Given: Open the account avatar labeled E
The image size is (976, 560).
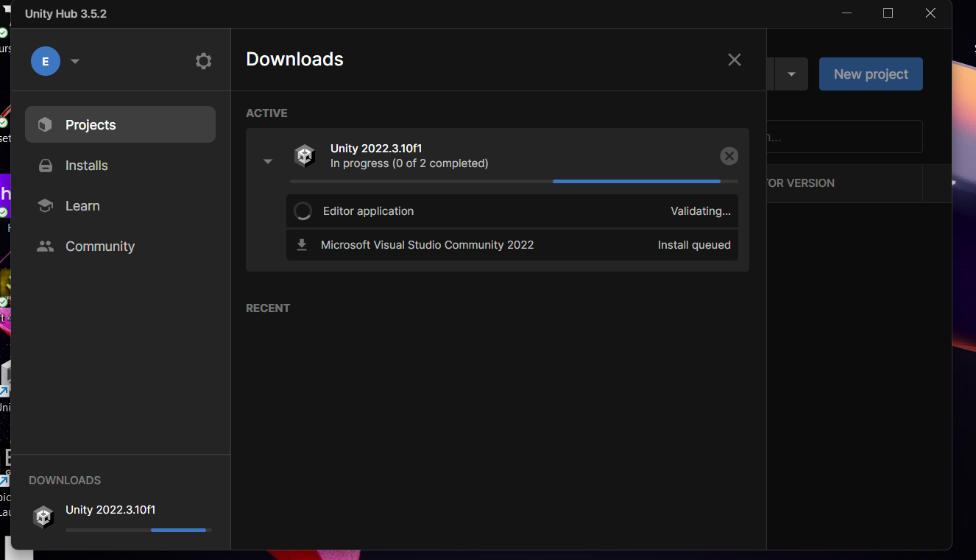Looking at the screenshot, I should (46, 61).
